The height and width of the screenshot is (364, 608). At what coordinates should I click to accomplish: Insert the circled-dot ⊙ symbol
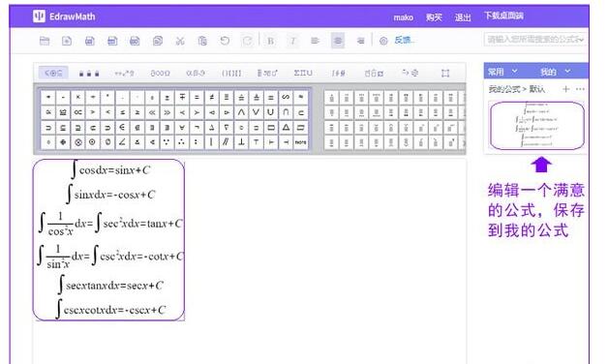coord(93,142)
